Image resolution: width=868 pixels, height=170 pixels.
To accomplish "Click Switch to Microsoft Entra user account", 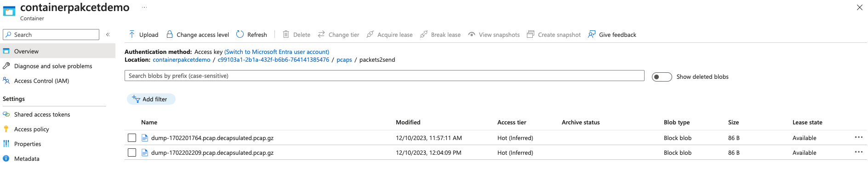I will coord(277,52).
